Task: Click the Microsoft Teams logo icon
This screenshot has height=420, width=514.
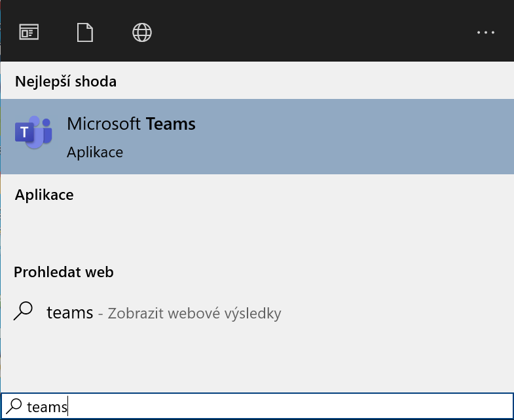Action: click(33, 132)
